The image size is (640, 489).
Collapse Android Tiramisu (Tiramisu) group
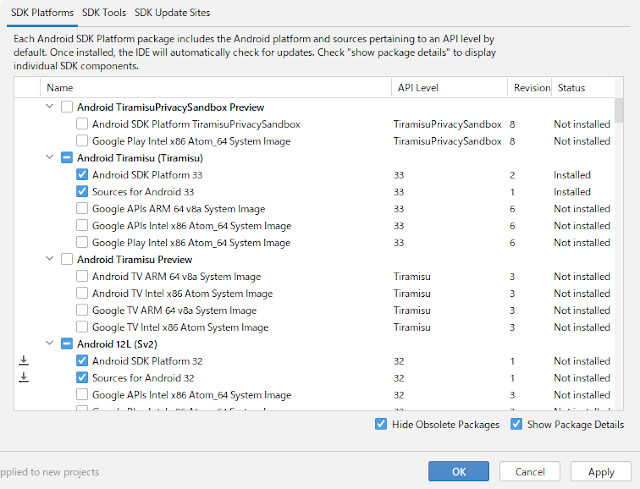(49, 157)
